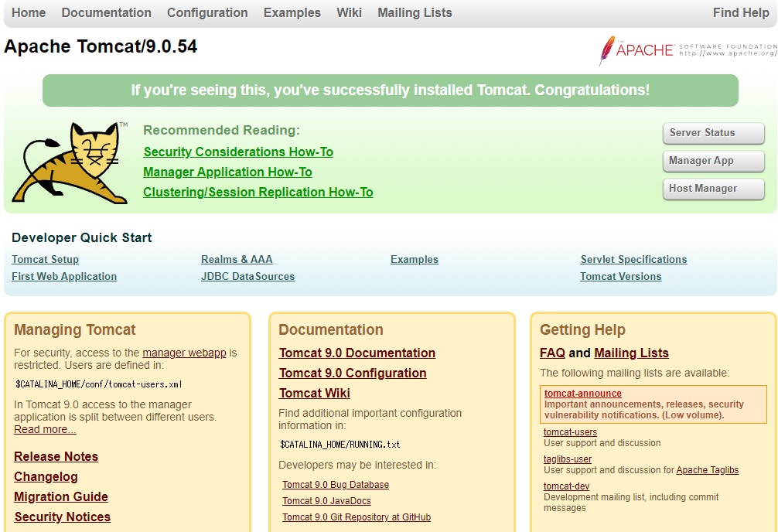The width and height of the screenshot is (778, 532).
Task: Open Mailing Lists in top navigation
Action: click(x=415, y=13)
